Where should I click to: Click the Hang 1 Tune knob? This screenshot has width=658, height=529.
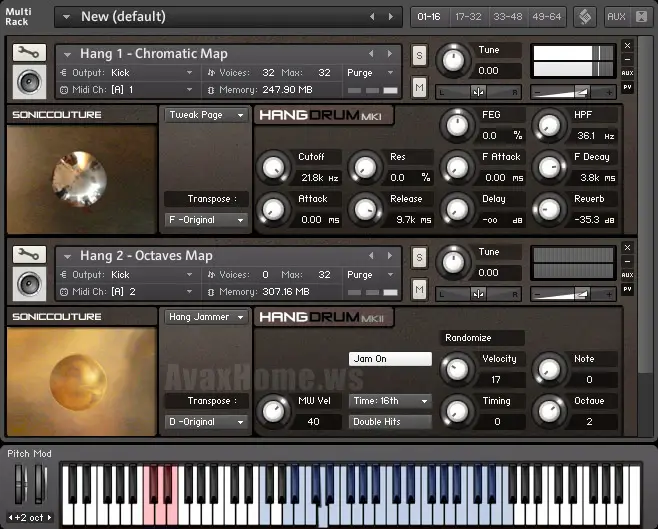click(453, 60)
